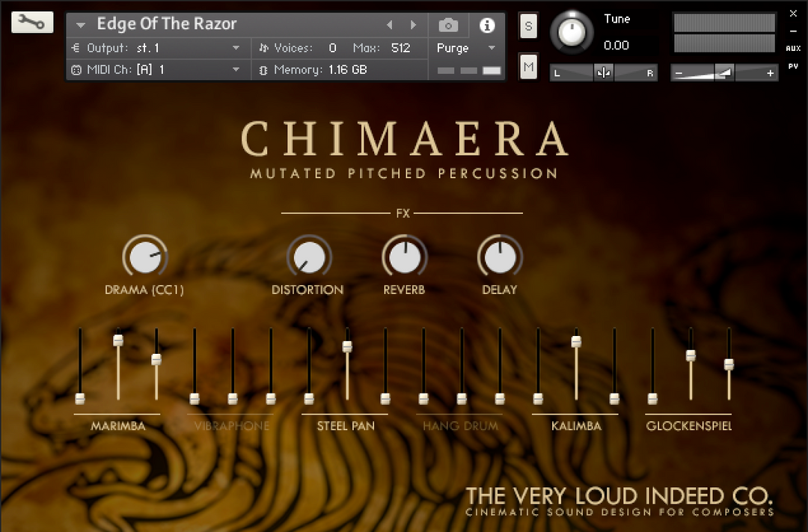Click the purge status indicator bars
Screen dimensions: 808x532
coord(469,70)
